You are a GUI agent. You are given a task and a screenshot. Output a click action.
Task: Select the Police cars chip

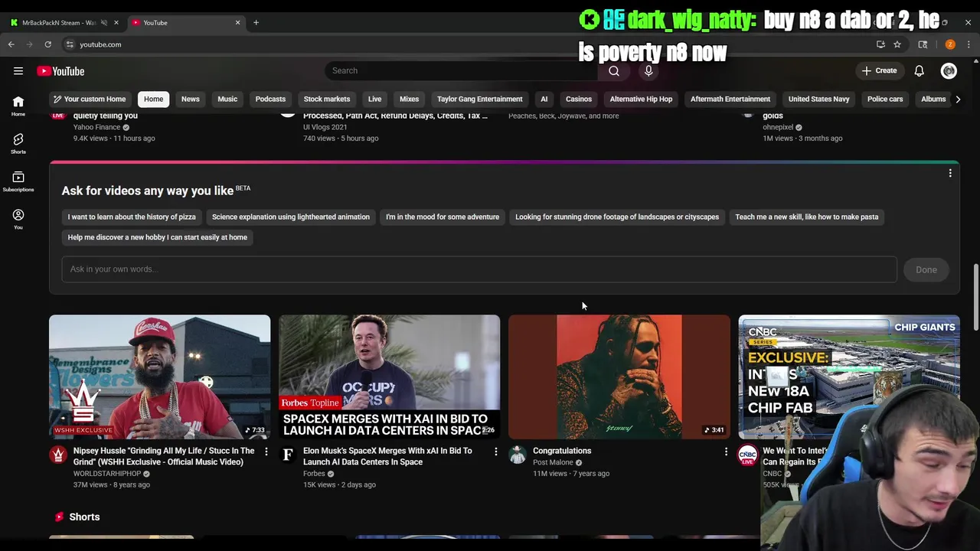[x=885, y=99]
